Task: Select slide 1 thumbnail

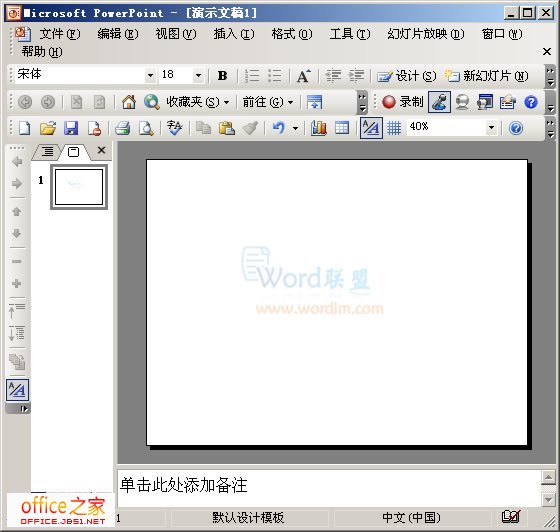Action: pos(79,187)
